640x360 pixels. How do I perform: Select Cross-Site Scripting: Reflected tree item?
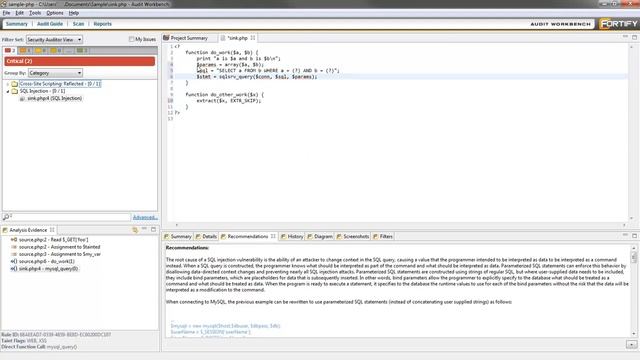pos(60,84)
